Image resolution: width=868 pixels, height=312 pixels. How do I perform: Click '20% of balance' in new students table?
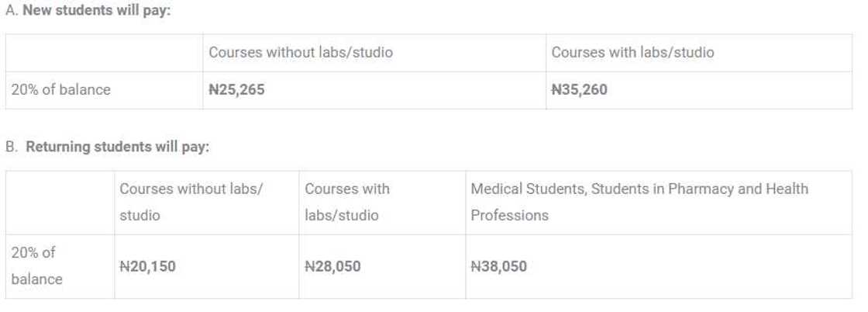60,90
